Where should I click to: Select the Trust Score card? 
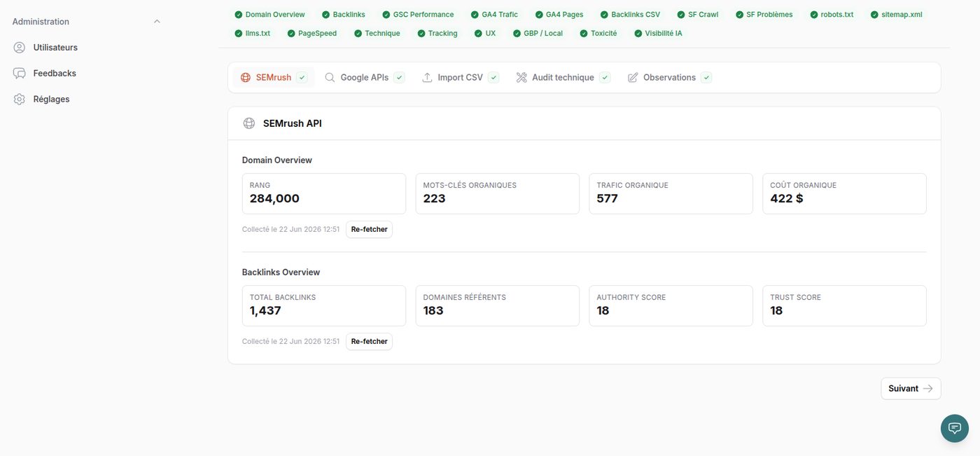[x=845, y=306]
